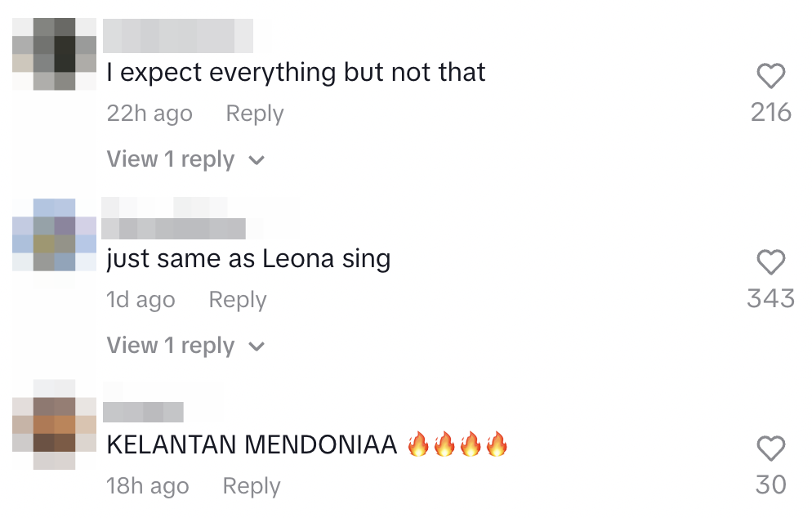Reply to the "I expect everything" comment
The width and height of the screenshot is (812, 518).
click(254, 114)
